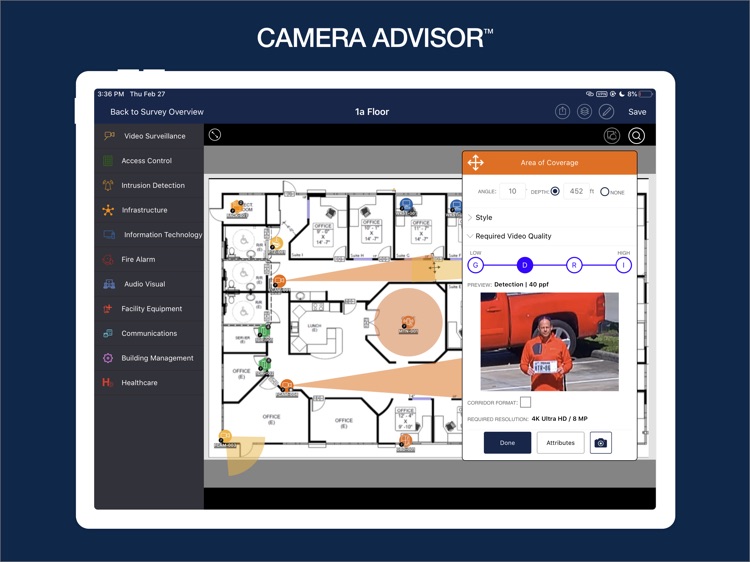
Task: Click the Audio Visual icon
Action: (109, 284)
